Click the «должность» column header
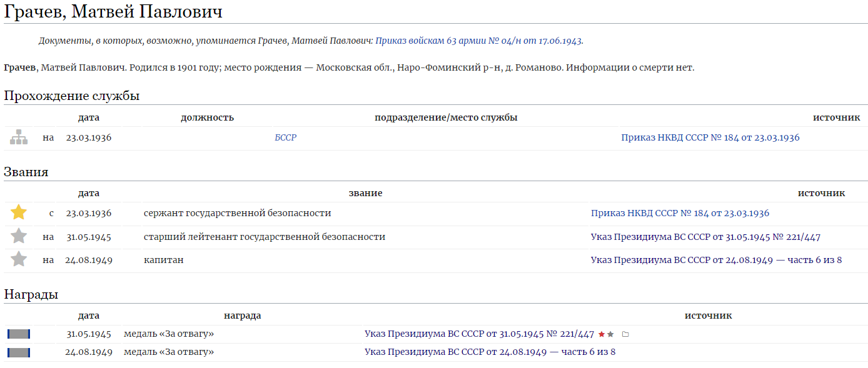Image resolution: width=868 pixels, height=368 pixels. tap(207, 117)
